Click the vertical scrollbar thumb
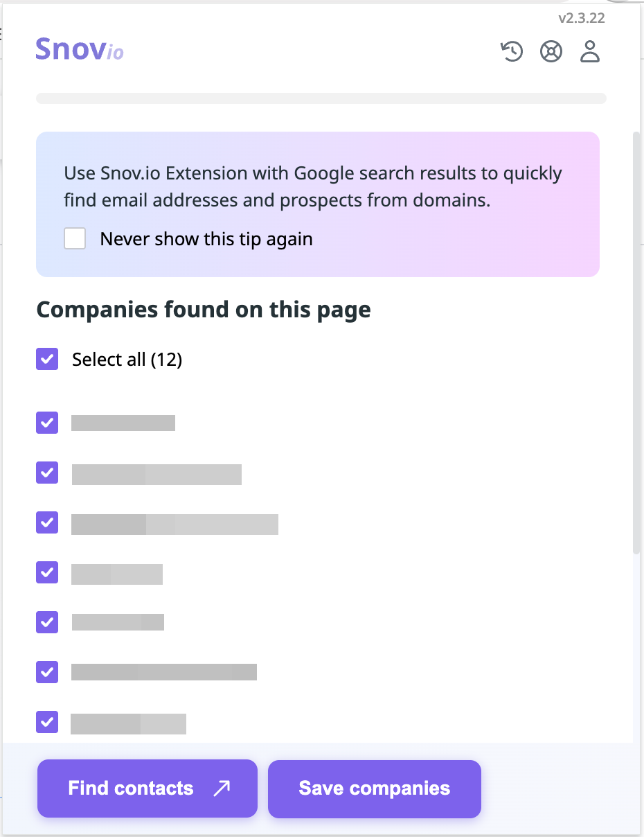This screenshot has height=837, width=644. click(x=636, y=342)
